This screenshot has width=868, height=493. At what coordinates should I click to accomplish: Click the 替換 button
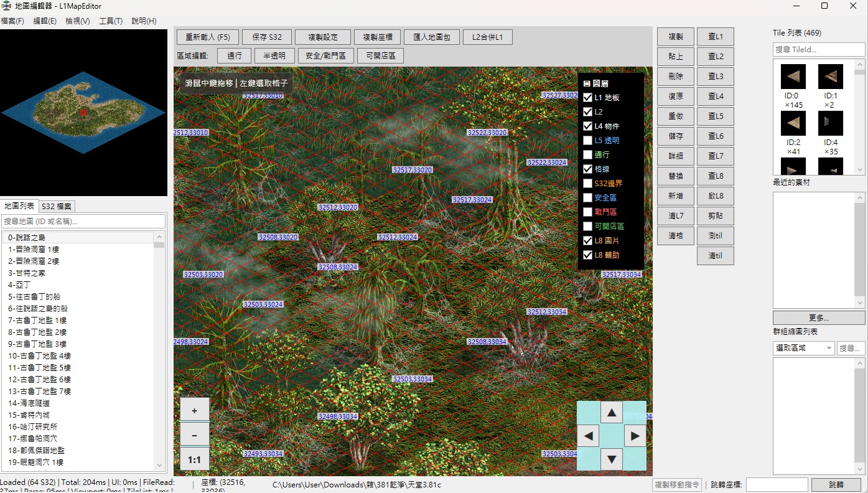point(676,176)
